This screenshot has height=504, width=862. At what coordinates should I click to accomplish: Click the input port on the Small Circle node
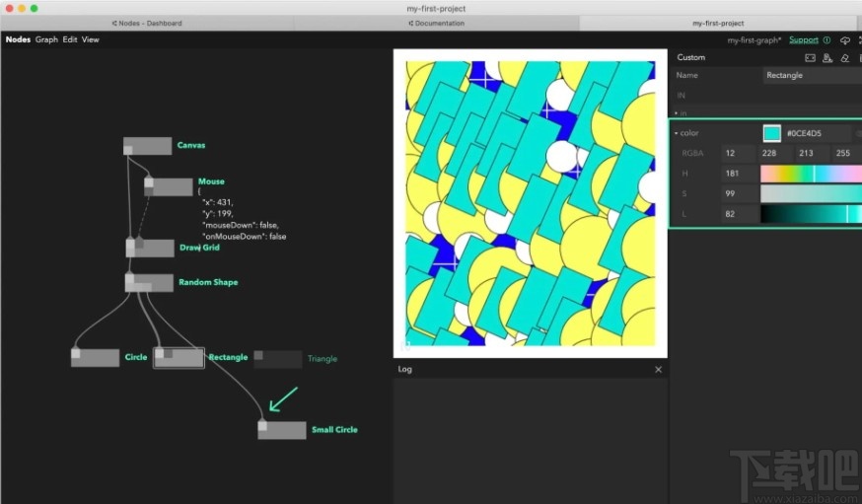coord(262,425)
